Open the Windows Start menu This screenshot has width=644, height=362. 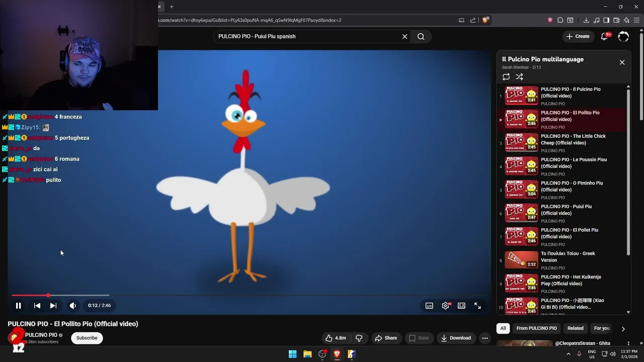pyautogui.click(x=292, y=354)
